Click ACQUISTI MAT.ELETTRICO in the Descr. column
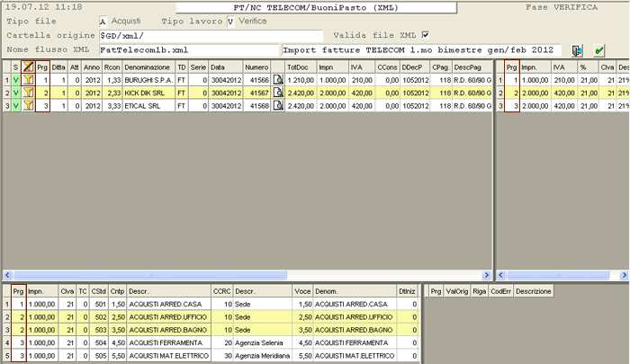This screenshot has width=630, height=364. pos(169,356)
